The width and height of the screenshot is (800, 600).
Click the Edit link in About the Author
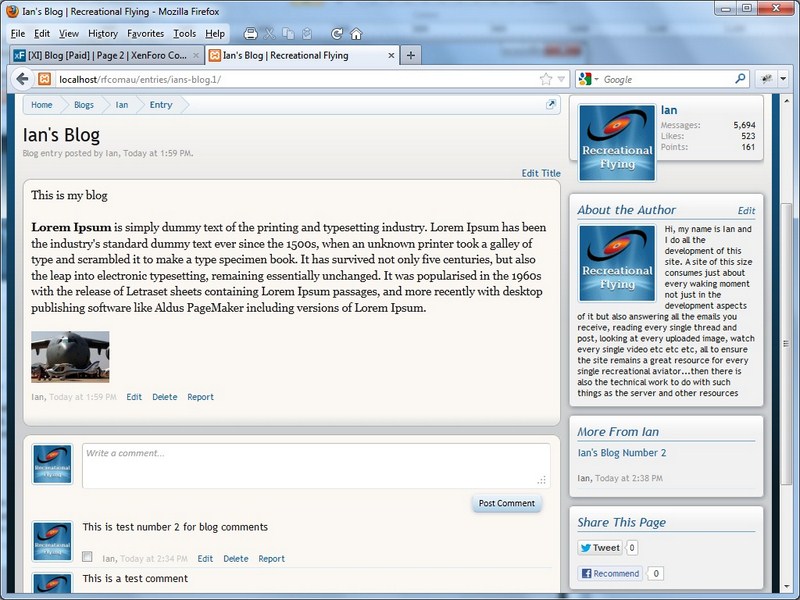746,211
